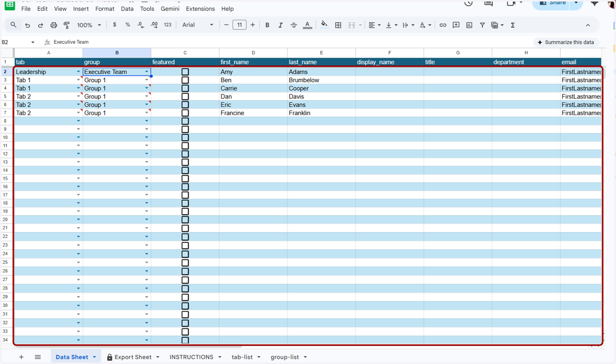This screenshot has height=364, width=616.
Task: Add a new sheet with plus
Action: click(x=21, y=357)
